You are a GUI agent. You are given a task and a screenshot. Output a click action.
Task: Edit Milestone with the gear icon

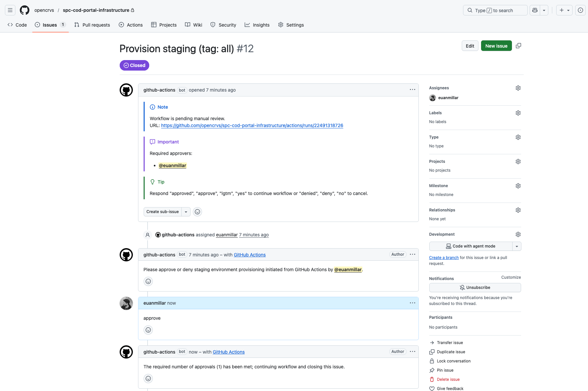518,186
